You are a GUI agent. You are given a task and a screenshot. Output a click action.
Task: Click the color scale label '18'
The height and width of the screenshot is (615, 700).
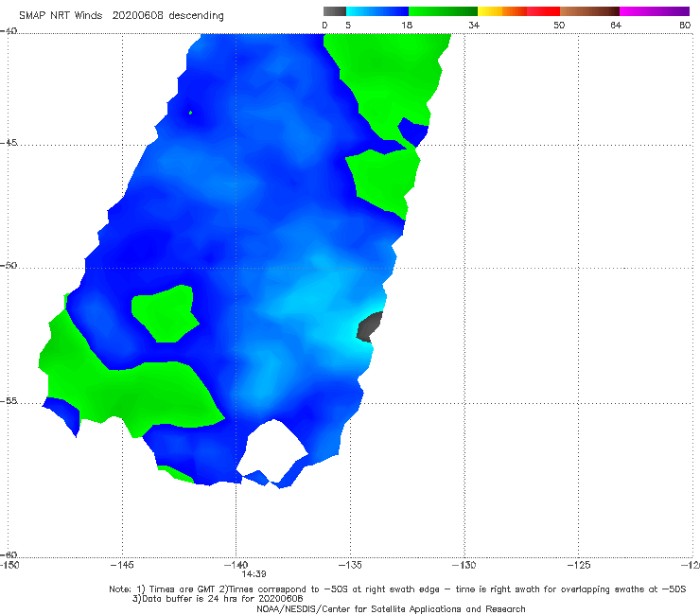pos(407,26)
